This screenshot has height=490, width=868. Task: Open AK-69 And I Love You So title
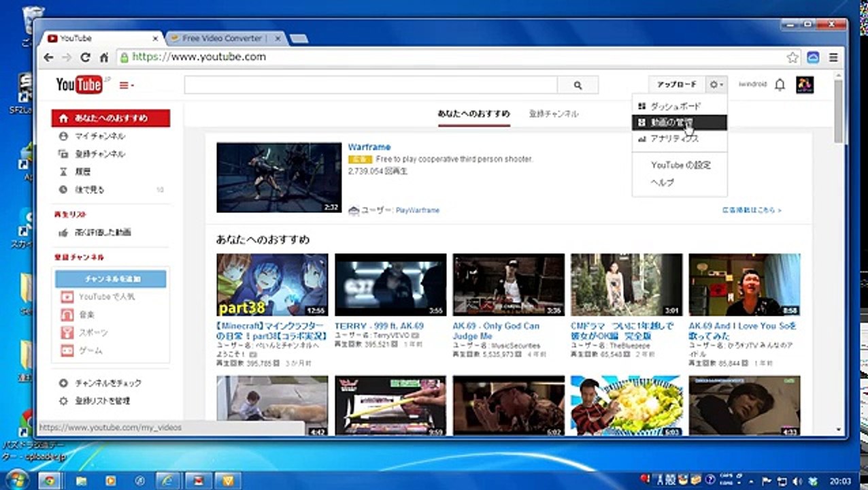[742, 331]
